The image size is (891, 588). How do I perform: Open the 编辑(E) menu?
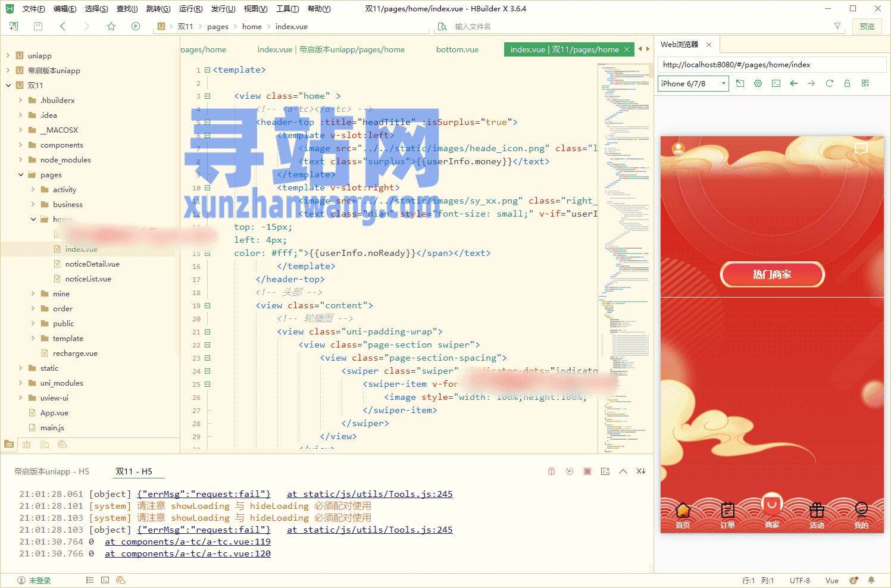(64, 9)
